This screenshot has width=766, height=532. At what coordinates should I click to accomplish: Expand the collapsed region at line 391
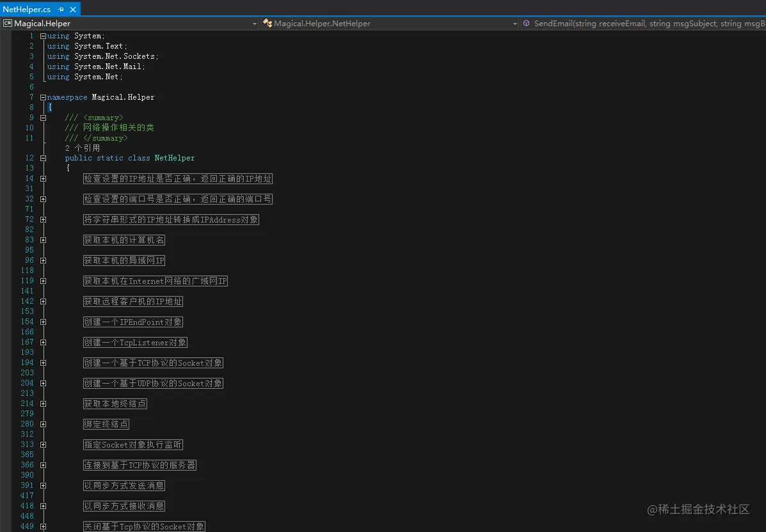43,486
